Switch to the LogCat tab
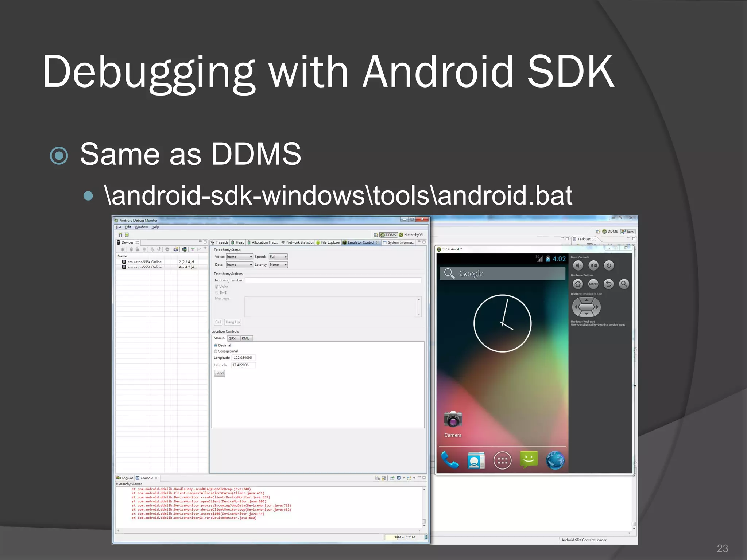The height and width of the screenshot is (560, 747). 125,478
